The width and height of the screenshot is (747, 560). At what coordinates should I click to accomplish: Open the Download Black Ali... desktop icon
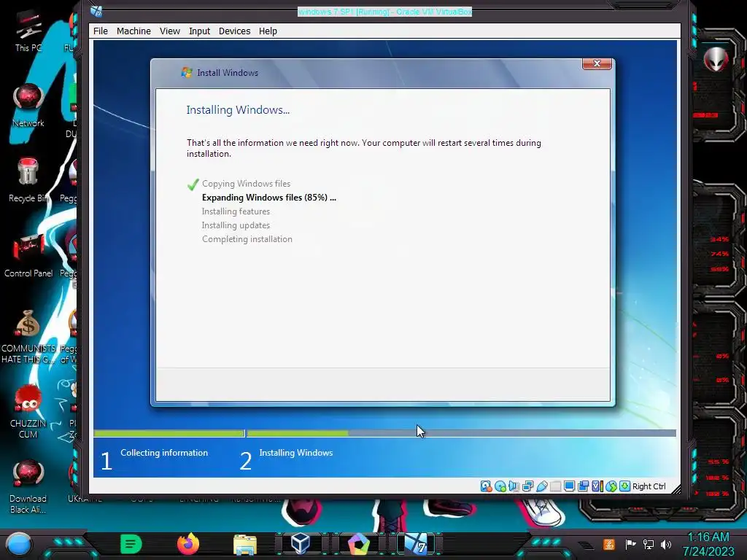28,486
